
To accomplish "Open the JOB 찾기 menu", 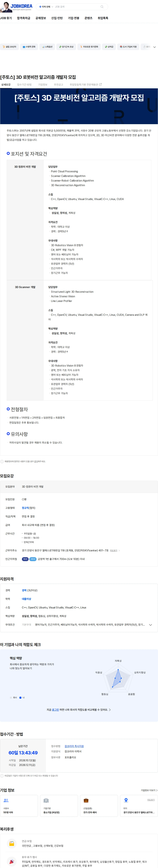I will coord(6,18).
